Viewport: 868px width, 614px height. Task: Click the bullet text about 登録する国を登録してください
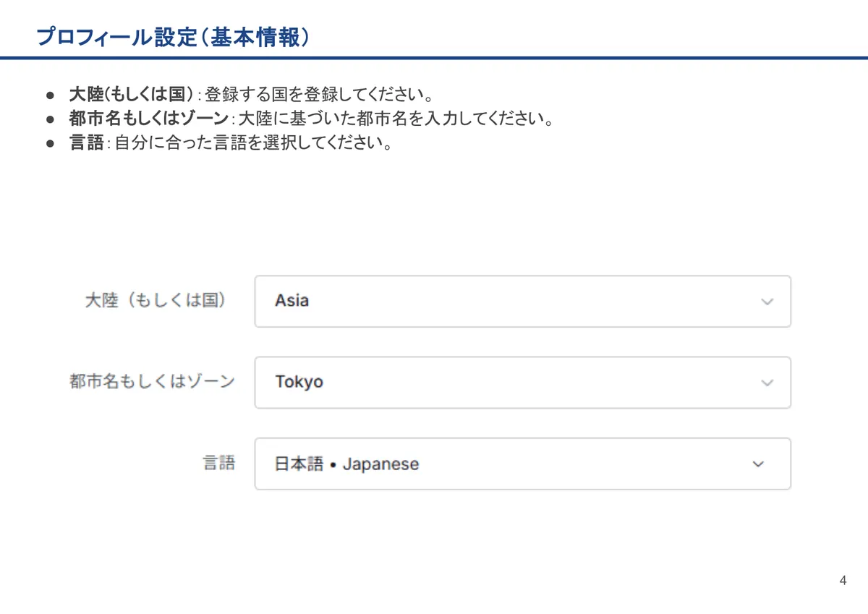(252, 95)
